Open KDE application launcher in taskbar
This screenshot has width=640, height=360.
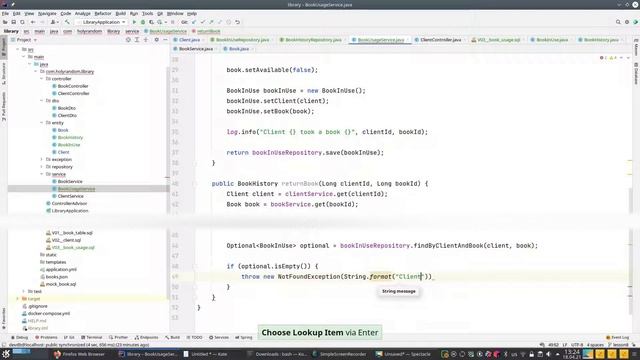6,354
